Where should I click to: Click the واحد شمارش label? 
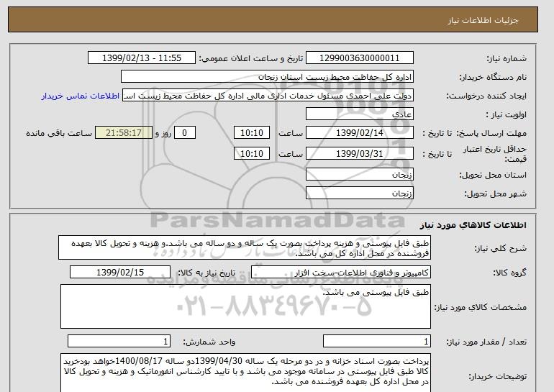tap(209, 342)
